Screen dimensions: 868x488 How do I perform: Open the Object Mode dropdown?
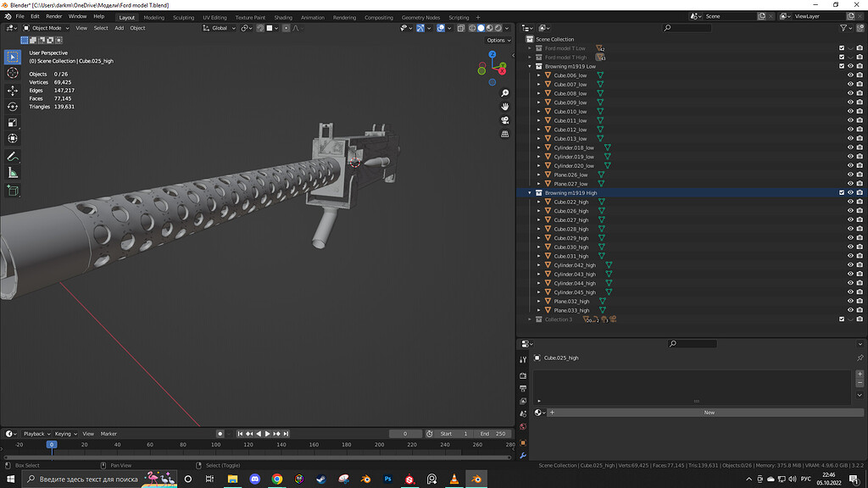46,28
